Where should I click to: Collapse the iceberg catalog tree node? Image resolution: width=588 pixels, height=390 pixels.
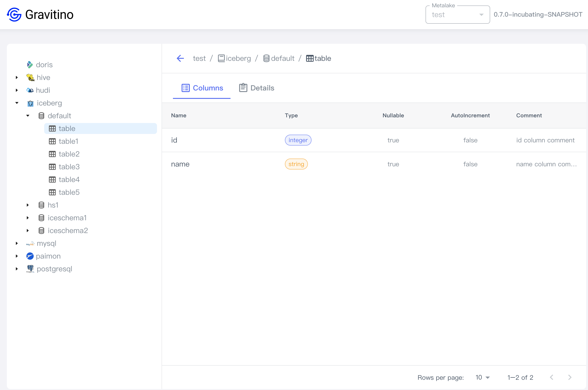coord(17,103)
